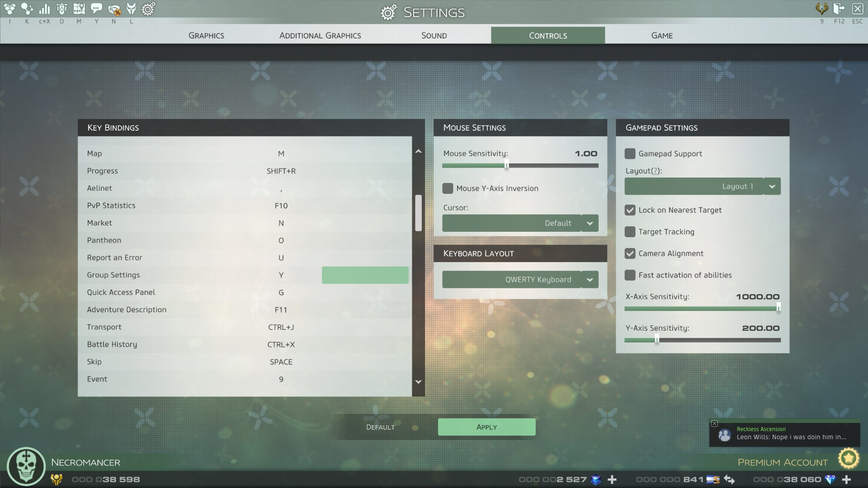Select the Controls tab
Screen dimensions: 868x488
pyautogui.click(x=548, y=35)
